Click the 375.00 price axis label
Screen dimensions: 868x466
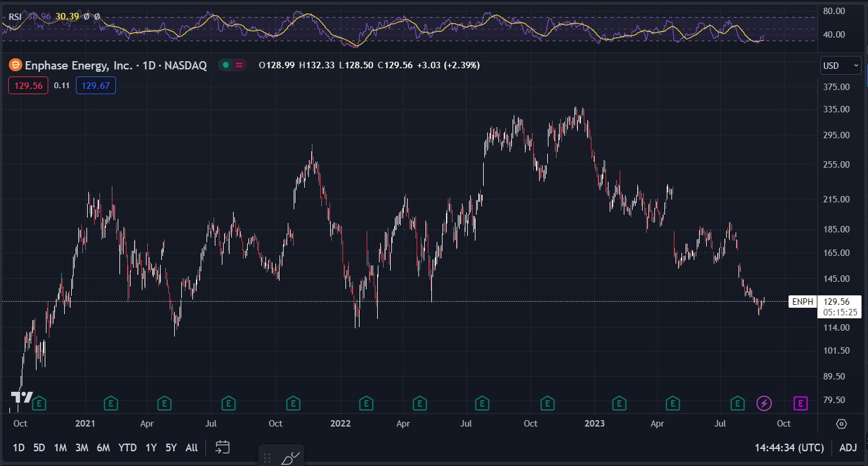click(836, 87)
